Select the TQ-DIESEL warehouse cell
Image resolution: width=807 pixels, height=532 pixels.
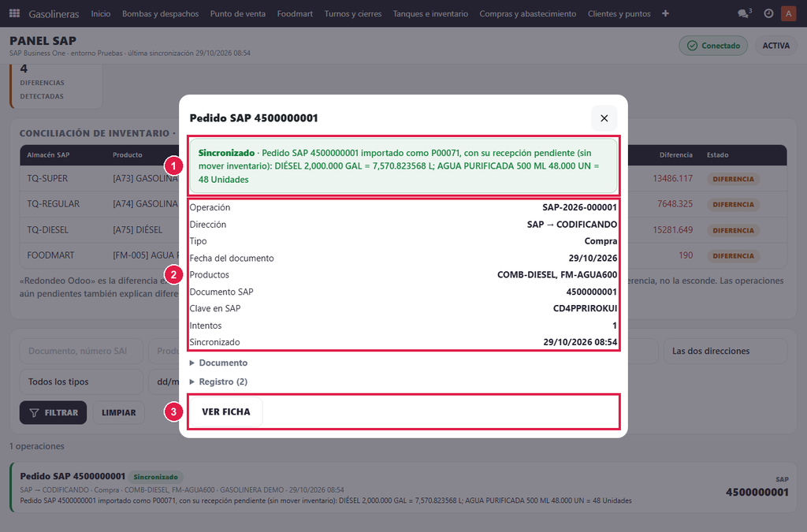tap(48, 229)
